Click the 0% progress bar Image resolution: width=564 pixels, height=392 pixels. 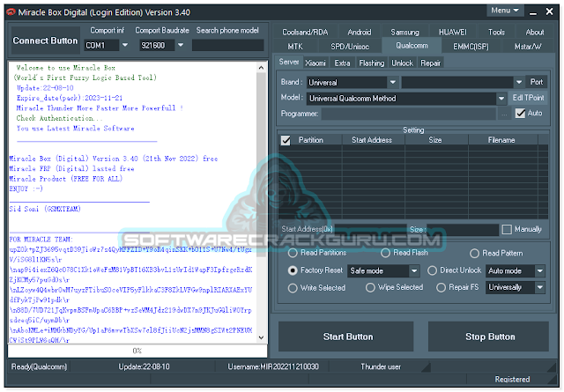(x=137, y=351)
